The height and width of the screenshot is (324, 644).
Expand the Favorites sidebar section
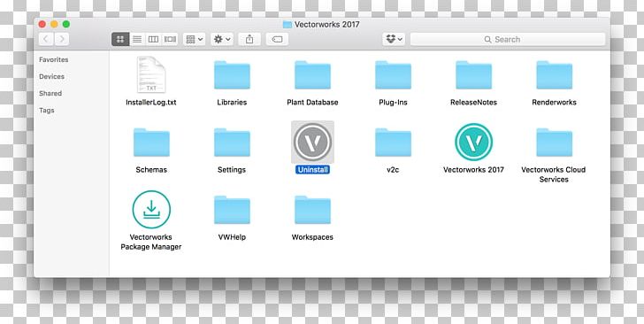pos(54,59)
